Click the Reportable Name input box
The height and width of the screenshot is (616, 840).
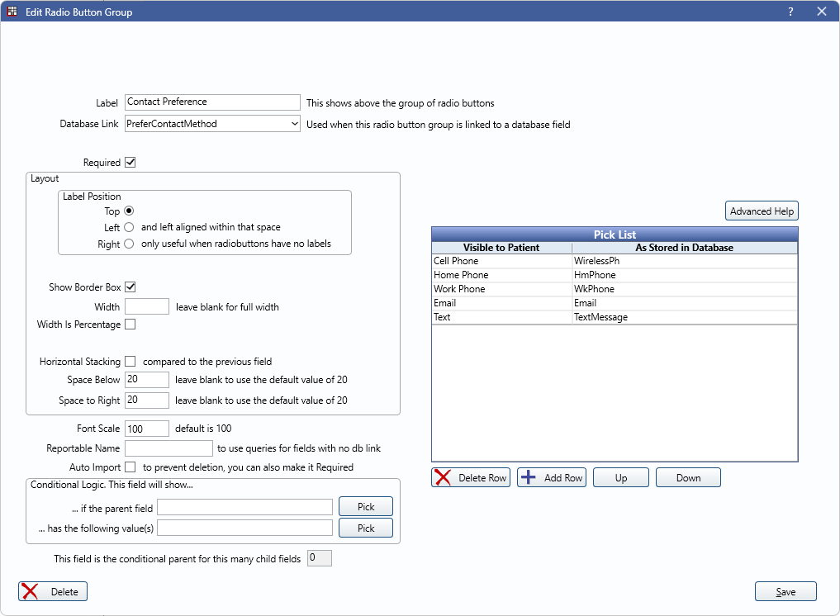168,448
